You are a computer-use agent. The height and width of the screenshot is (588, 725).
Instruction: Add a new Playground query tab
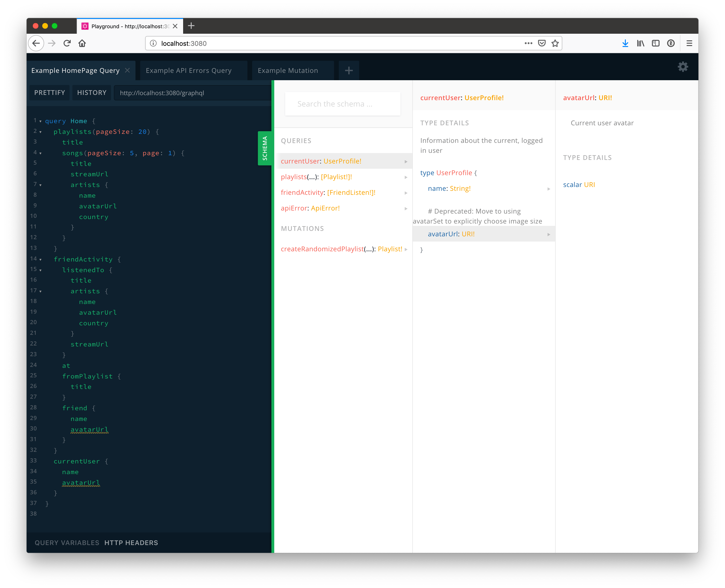pos(349,70)
